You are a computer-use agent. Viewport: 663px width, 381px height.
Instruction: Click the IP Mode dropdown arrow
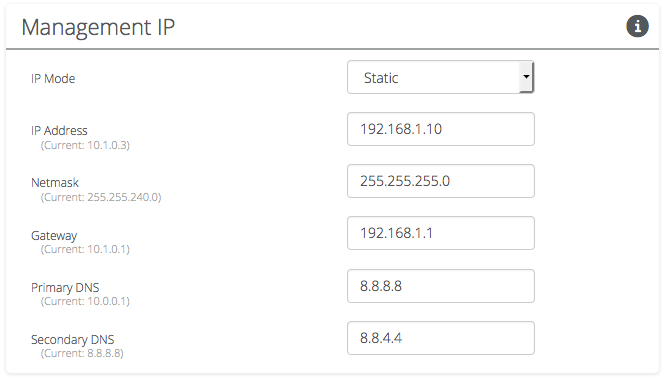526,77
